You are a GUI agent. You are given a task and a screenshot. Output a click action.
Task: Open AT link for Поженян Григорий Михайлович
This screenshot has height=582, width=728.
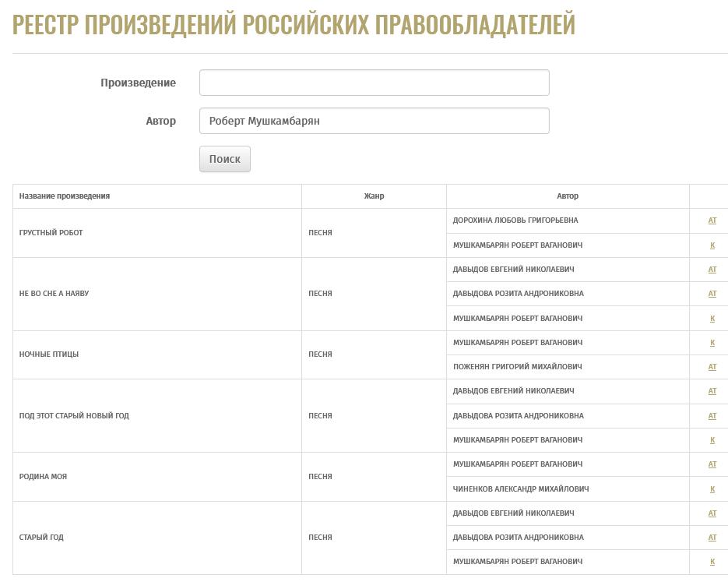(x=712, y=367)
